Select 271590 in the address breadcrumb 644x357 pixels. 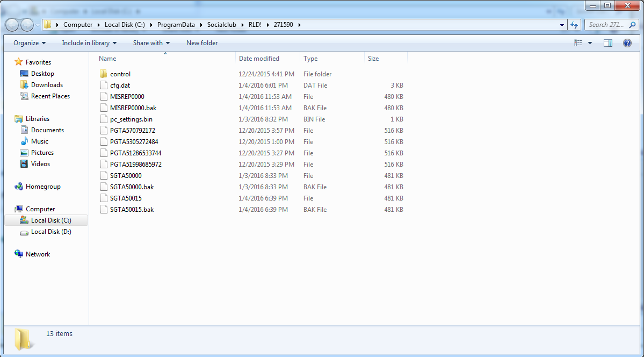pyautogui.click(x=284, y=25)
